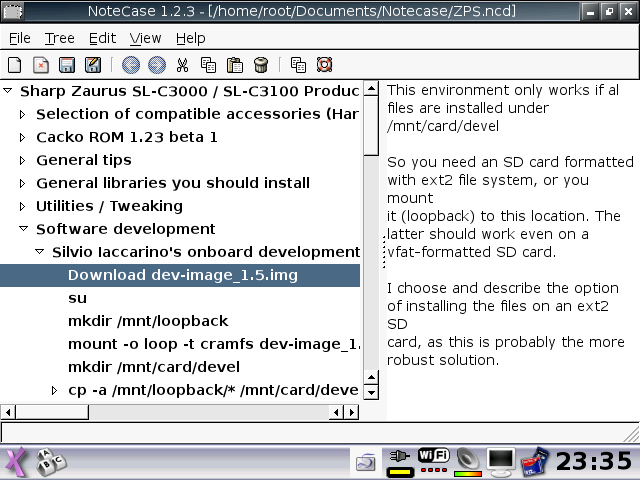The width and height of the screenshot is (640, 480).
Task: Click the Help lifebuoy toolbar icon
Action: (x=324, y=65)
